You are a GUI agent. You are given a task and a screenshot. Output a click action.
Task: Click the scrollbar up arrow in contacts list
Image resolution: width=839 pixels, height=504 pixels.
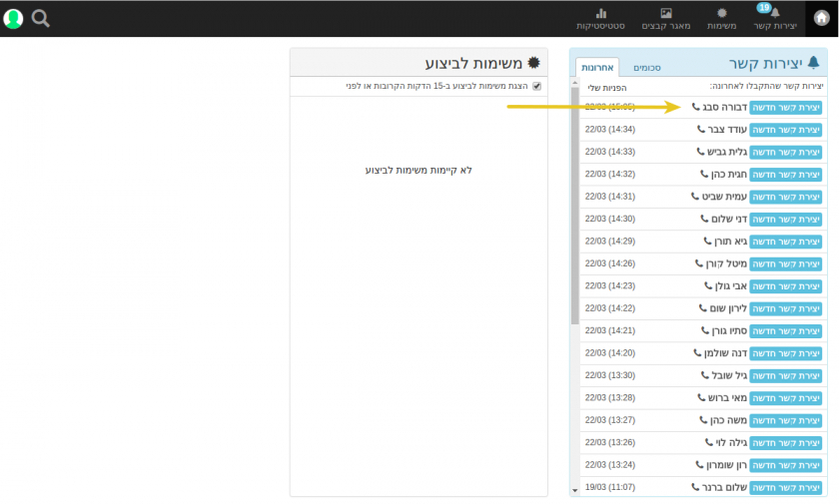tap(574, 83)
